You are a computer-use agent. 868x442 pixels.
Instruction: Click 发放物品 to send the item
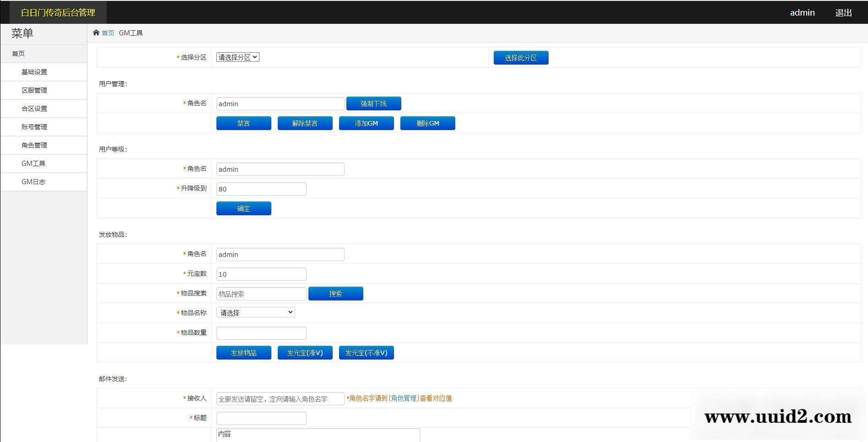coord(243,352)
